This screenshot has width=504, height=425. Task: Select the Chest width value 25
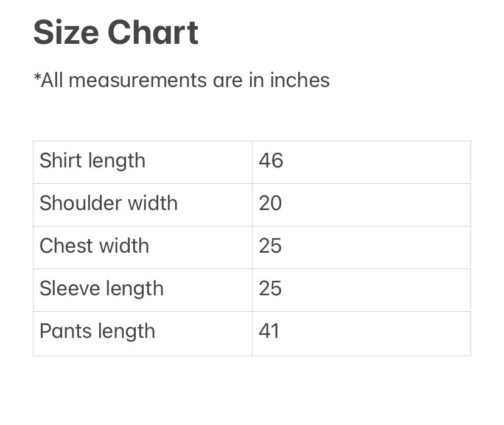[x=270, y=246]
